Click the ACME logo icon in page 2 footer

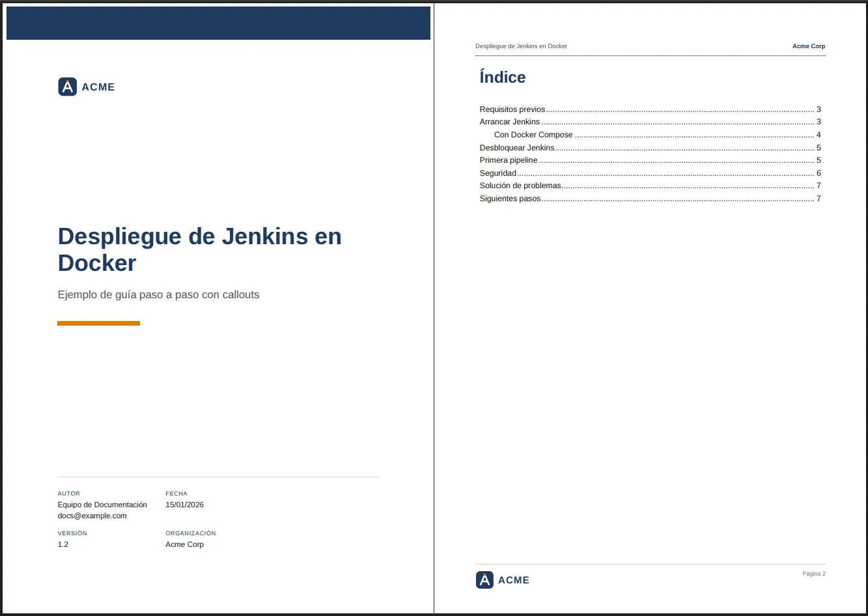point(484,580)
